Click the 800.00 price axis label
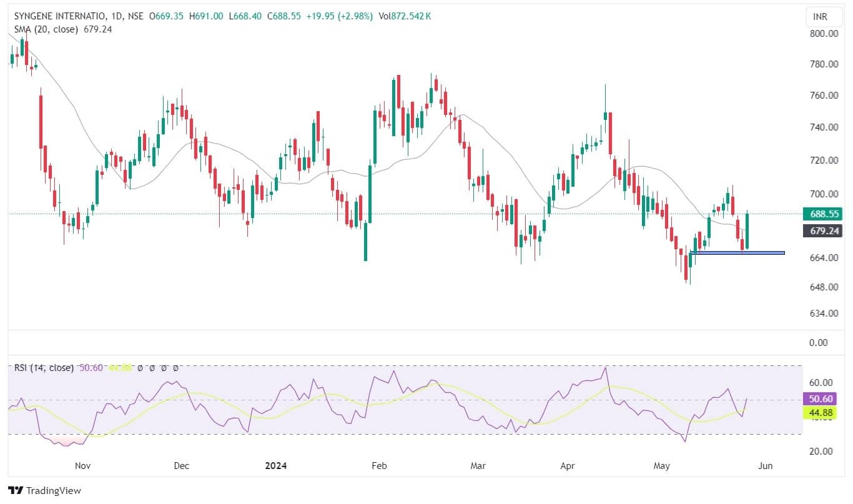The height and width of the screenshot is (504, 853). click(824, 34)
